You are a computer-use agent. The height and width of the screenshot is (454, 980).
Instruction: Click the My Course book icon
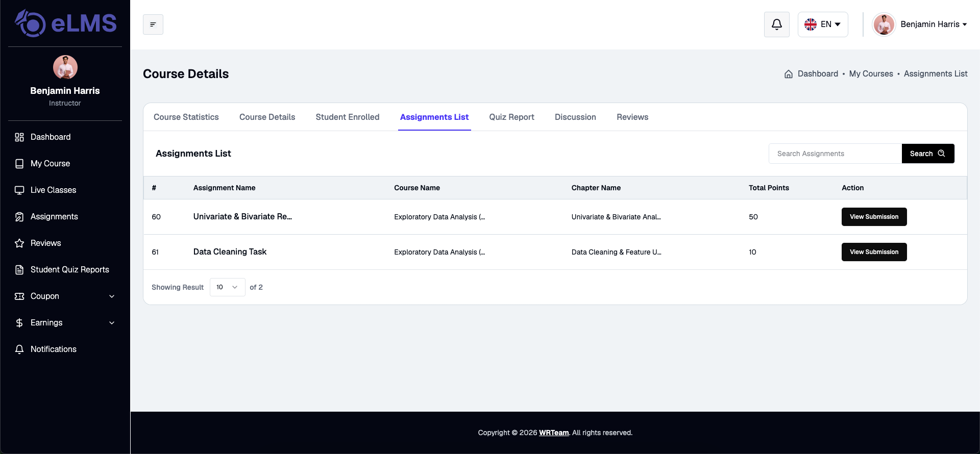point(19,164)
